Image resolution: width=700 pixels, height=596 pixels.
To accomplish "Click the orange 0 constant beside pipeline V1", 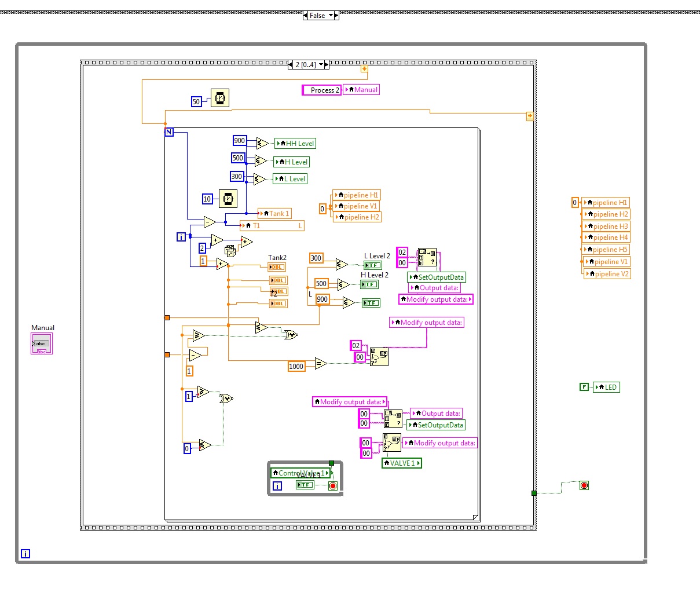I will (322, 209).
